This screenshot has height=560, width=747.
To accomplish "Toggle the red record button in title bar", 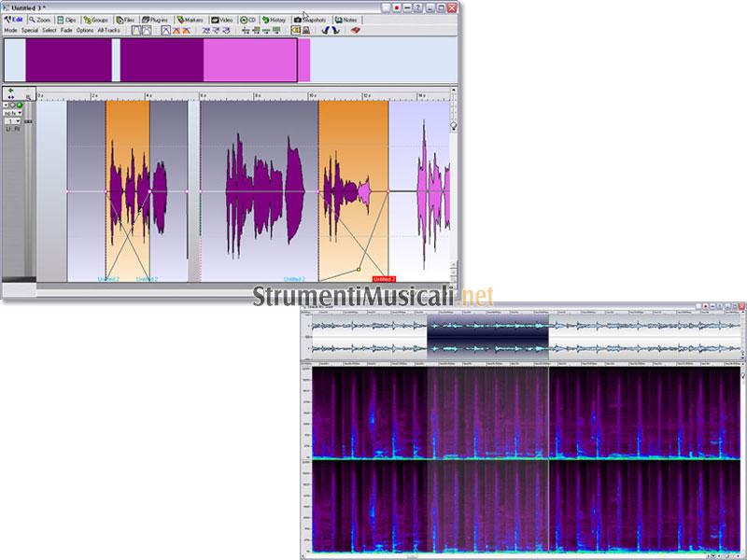I will (x=396, y=7).
